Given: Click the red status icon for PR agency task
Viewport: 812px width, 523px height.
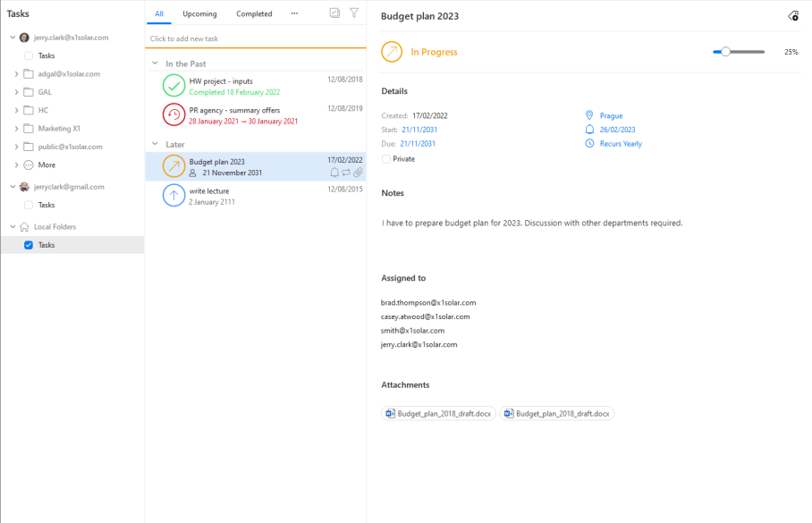Looking at the screenshot, I should (173, 114).
